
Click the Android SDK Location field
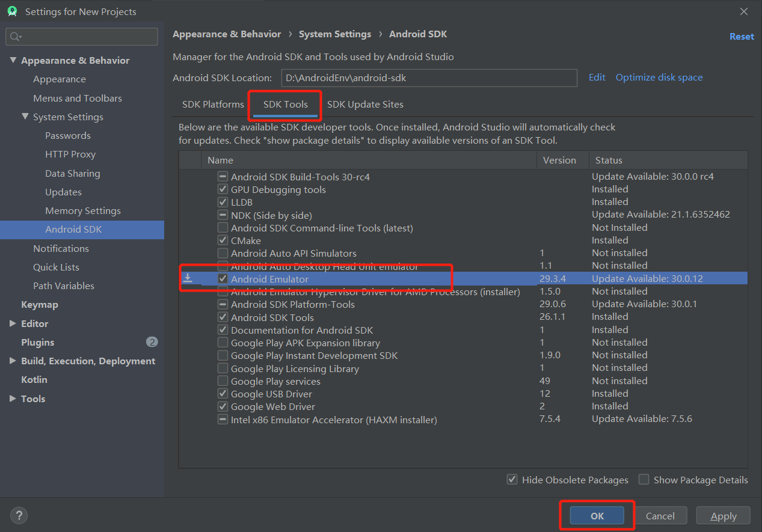(x=429, y=78)
